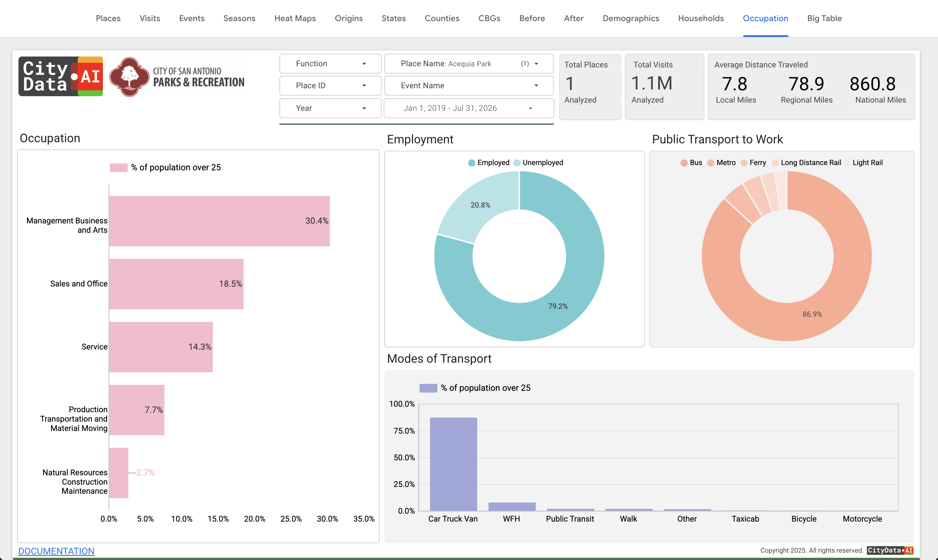The width and height of the screenshot is (938, 560).
Task: Open the Place Name Acequia Park dropdown
Action: tap(469, 63)
